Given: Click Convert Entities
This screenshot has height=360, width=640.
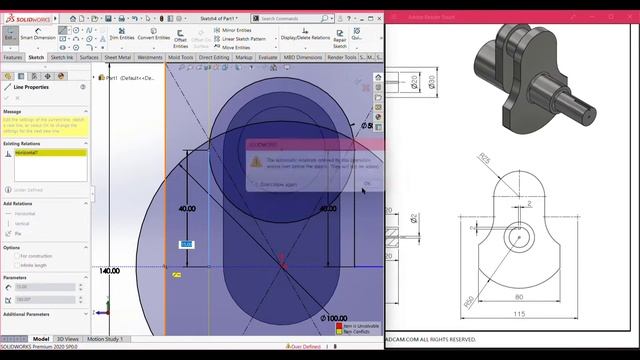Looking at the screenshot, I should [x=153, y=34].
